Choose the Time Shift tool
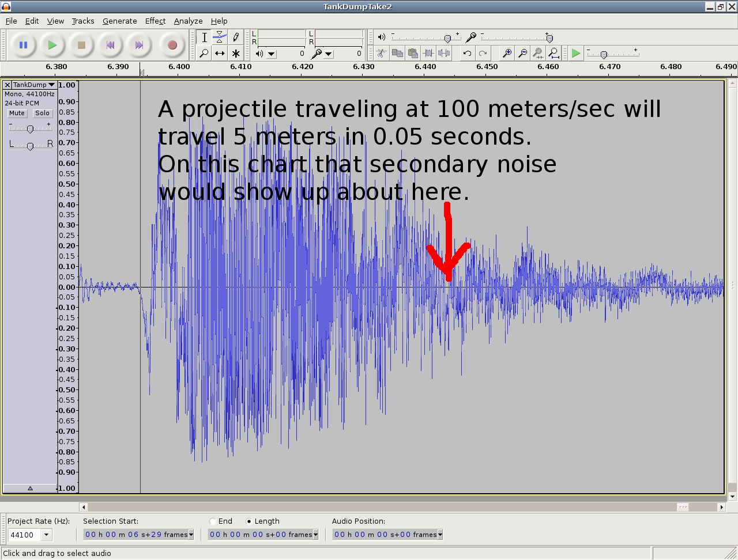The width and height of the screenshot is (738, 560). coord(220,54)
